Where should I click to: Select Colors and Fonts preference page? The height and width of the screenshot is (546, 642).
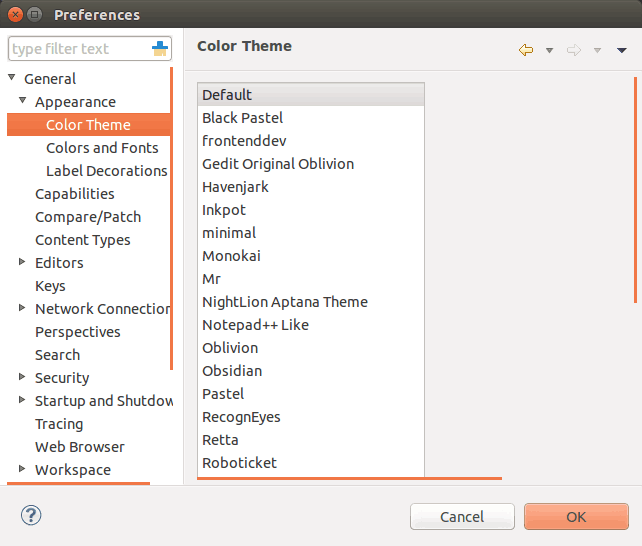[102, 148]
